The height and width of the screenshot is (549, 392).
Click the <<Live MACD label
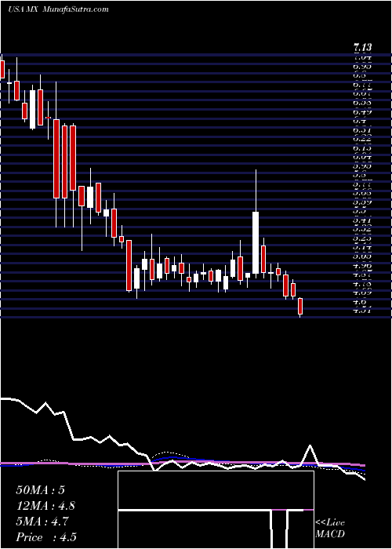[330, 529]
